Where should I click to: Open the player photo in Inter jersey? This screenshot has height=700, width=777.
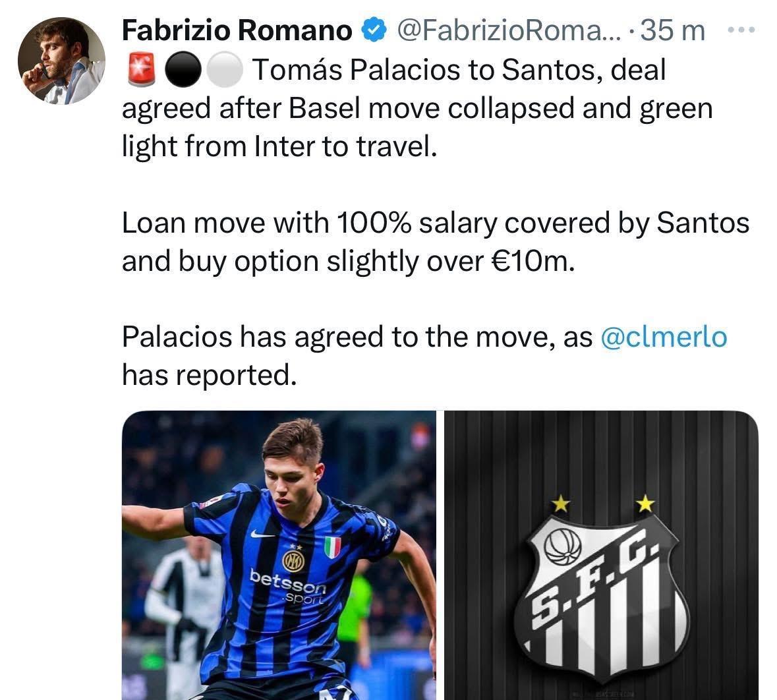click(278, 555)
